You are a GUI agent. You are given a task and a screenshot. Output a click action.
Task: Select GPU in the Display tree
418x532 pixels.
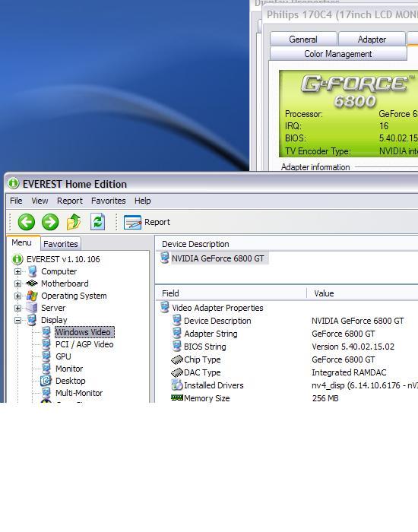(x=63, y=356)
